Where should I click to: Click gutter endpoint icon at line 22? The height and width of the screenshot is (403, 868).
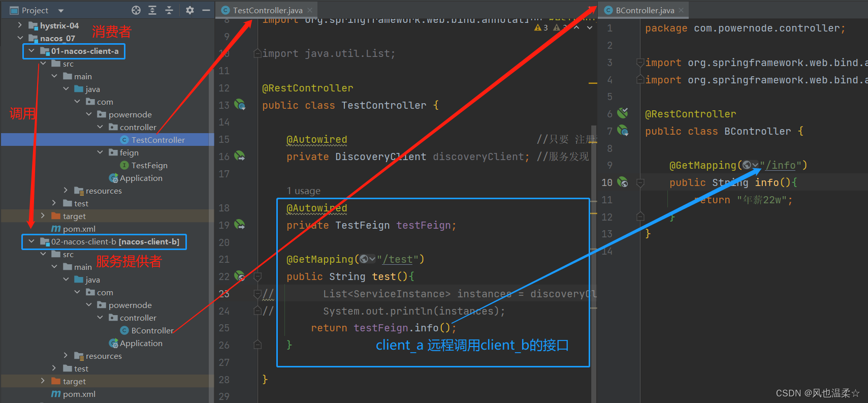point(240,276)
